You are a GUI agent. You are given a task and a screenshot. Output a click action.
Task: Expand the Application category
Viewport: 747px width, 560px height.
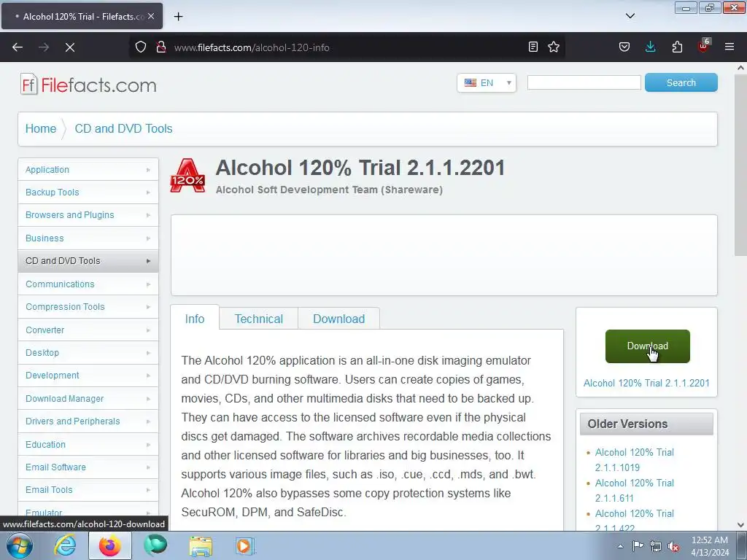(x=88, y=169)
